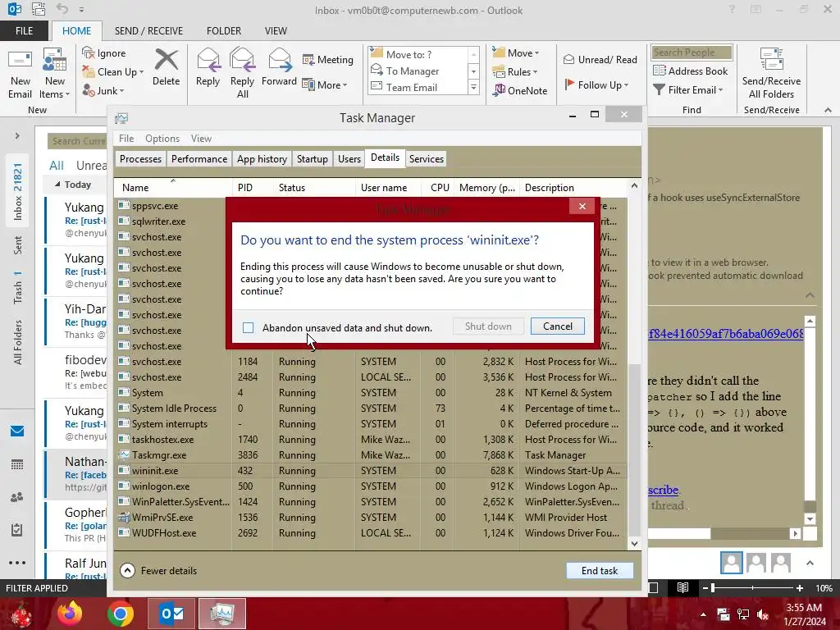Switch to Reading view in status bar

point(682,587)
